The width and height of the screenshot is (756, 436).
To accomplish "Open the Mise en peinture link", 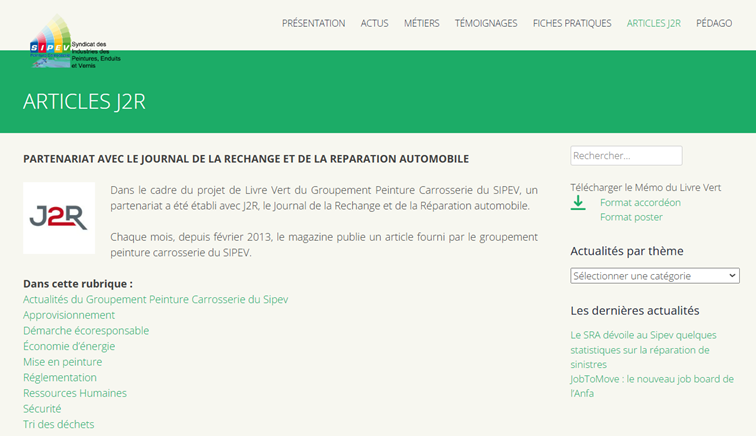I will coord(63,362).
